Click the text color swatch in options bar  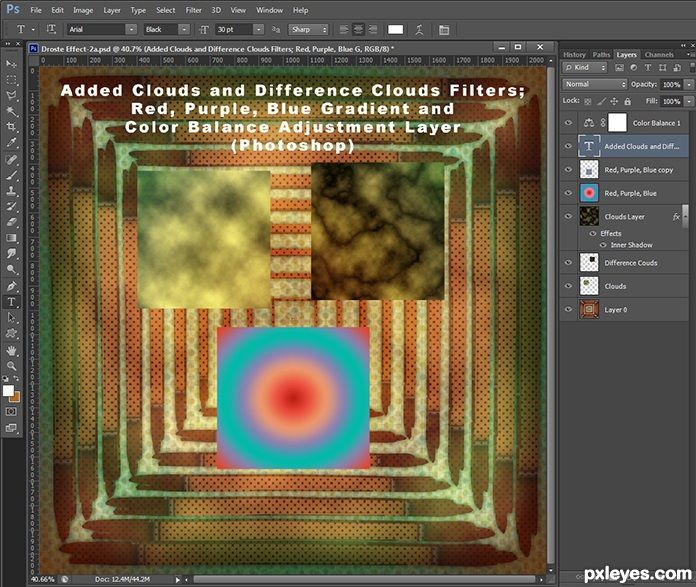tap(395, 30)
